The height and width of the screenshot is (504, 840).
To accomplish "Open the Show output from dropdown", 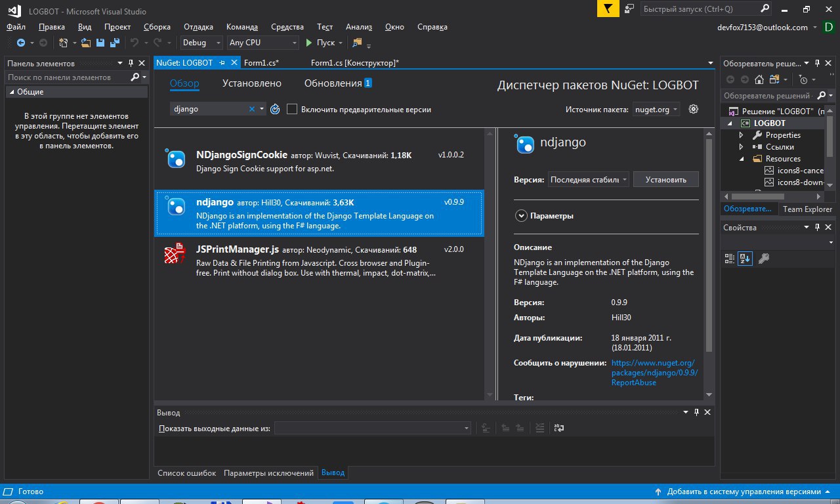I will point(373,428).
